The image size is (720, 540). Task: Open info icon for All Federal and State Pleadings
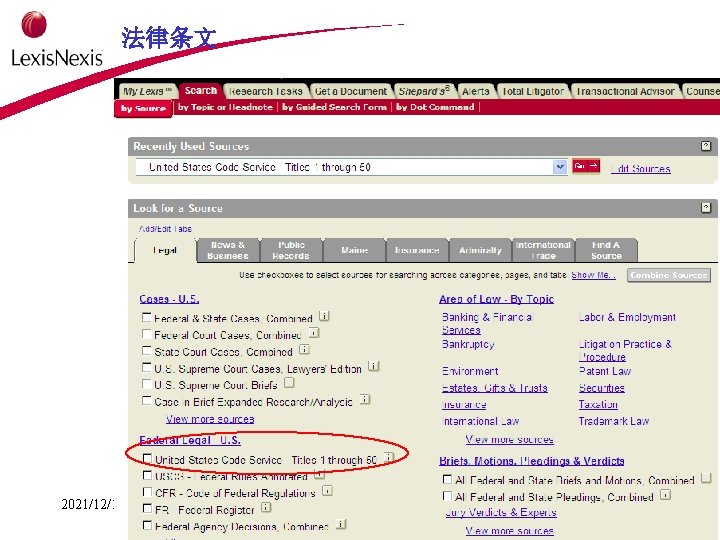point(665,495)
